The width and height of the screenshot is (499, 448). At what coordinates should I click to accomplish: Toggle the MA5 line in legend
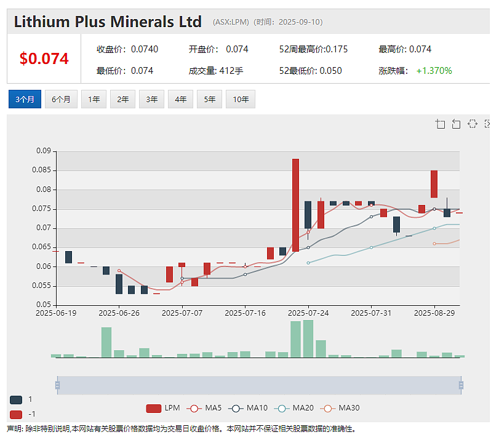[x=204, y=408]
